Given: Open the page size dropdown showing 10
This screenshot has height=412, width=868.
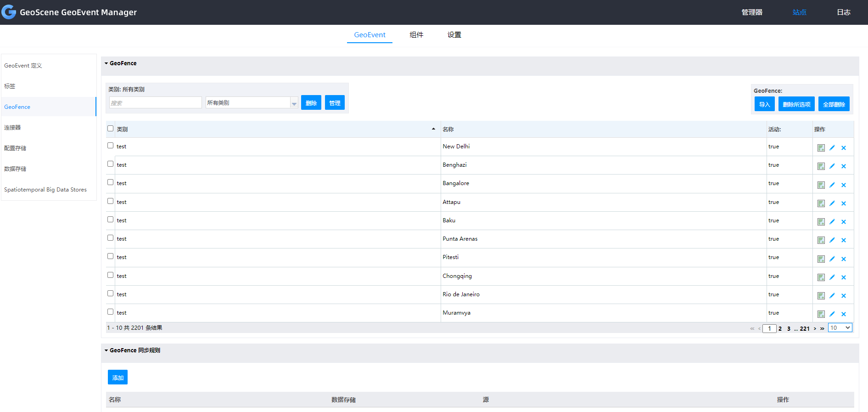Looking at the screenshot, I should coord(840,328).
